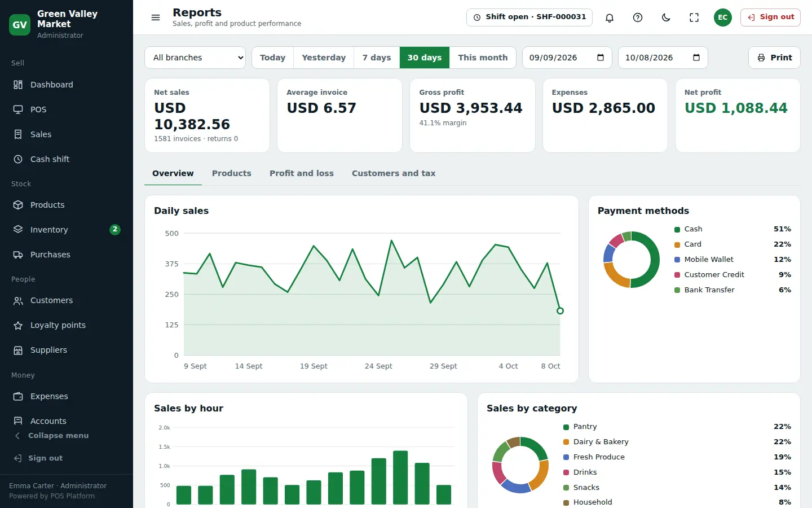Open the help question mark icon
812x508 pixels.
[x=638, y=17]
